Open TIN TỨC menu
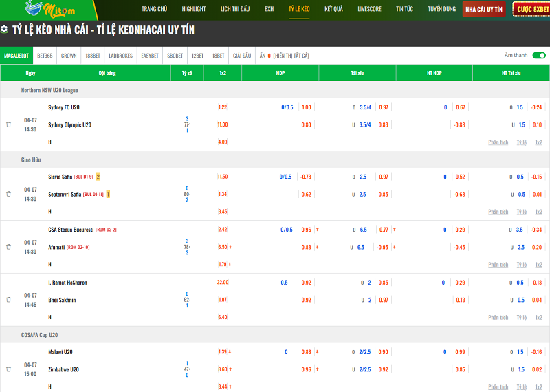Viewport: 550px width, 392px height. click(404, 9)
